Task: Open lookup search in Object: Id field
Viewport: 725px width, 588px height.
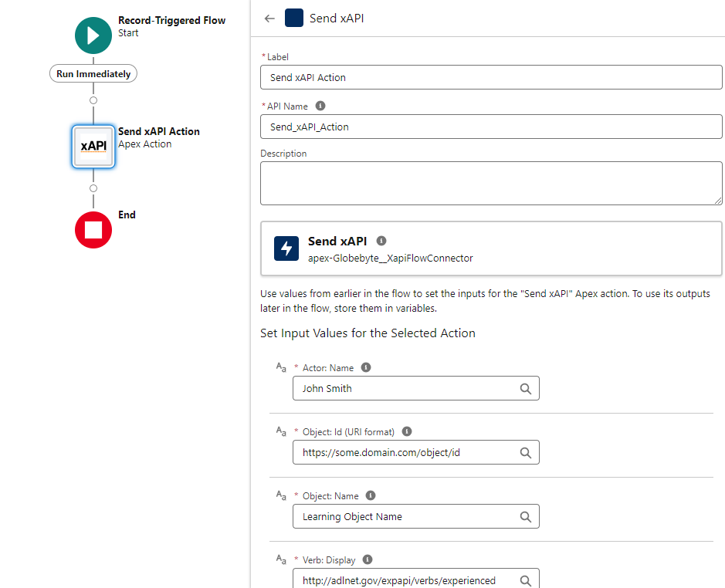Action: 525,452
